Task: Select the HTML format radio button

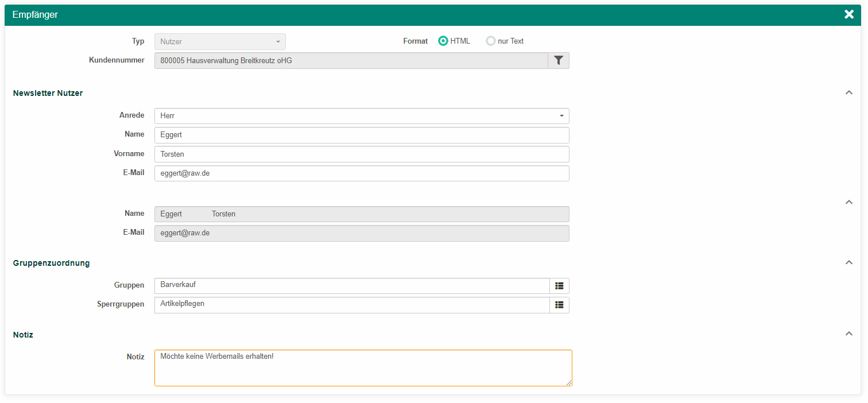Action: point(443,41)
